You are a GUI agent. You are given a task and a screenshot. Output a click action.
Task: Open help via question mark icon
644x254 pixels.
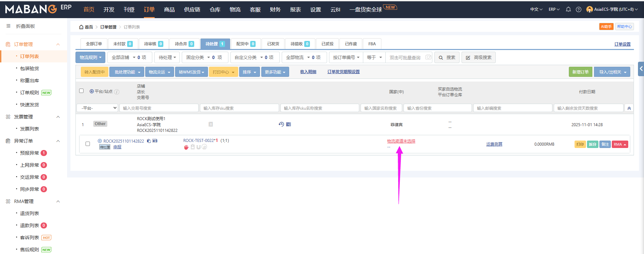[579, 9]
